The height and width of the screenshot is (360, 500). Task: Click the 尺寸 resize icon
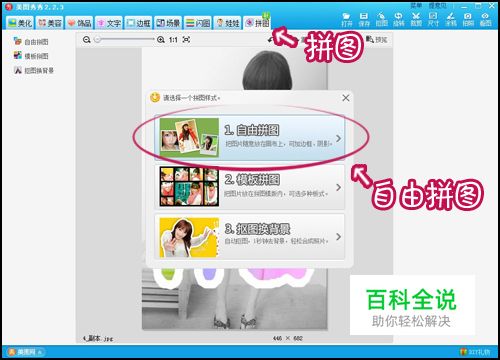point(433,19)
